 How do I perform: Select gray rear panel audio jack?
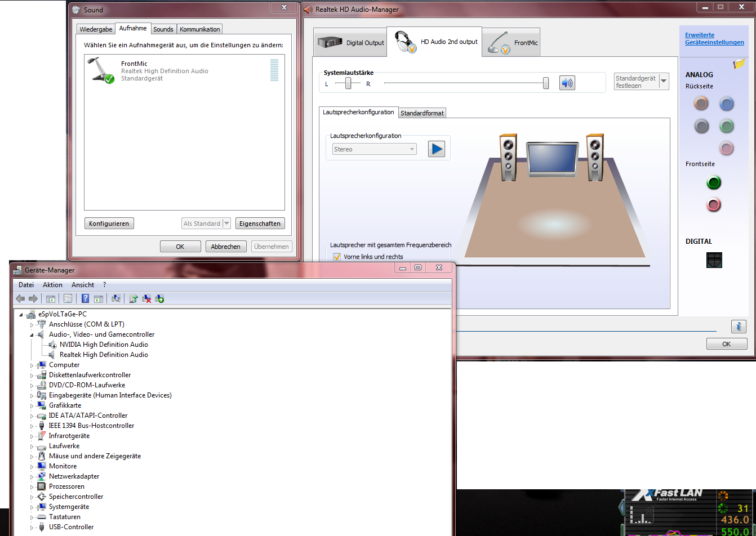point(701,126)
